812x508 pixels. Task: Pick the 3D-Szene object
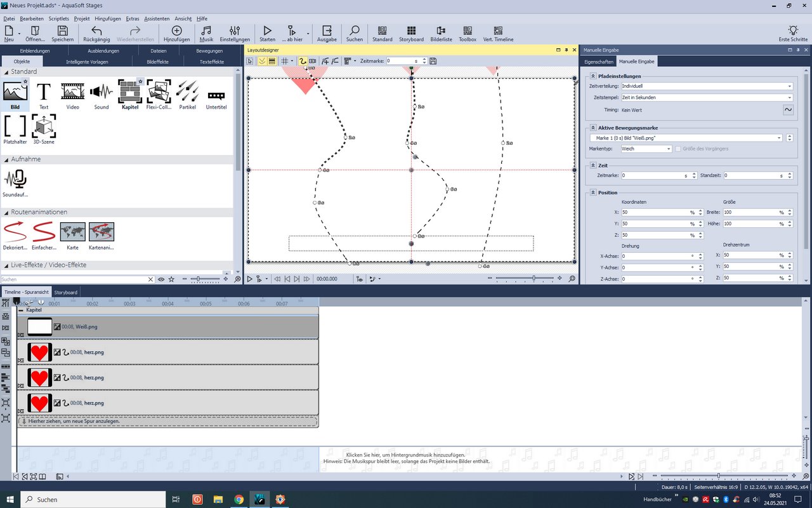44,127
